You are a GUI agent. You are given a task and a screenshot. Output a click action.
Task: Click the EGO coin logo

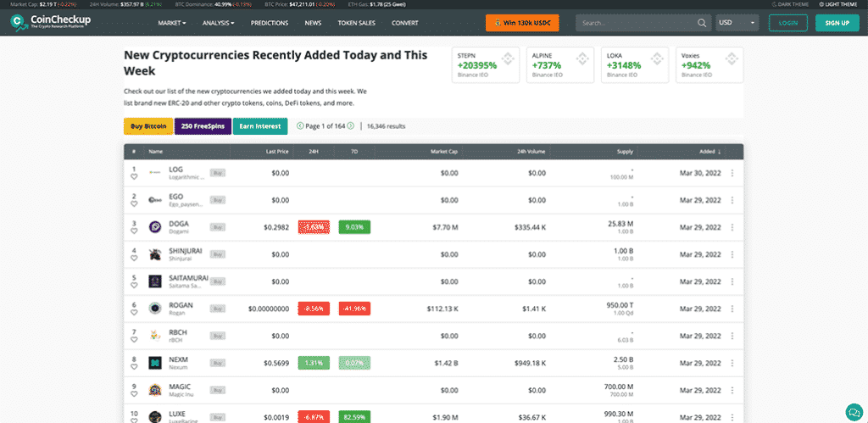pos(155,200)
